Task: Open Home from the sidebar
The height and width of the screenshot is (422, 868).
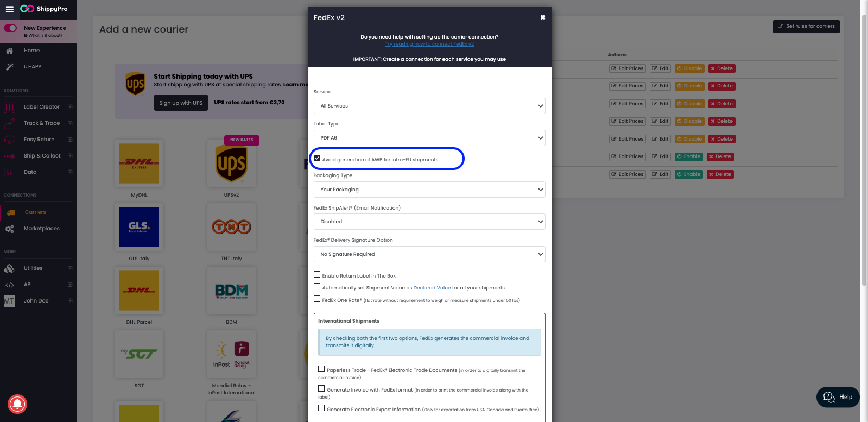Action: click(31, 51)
